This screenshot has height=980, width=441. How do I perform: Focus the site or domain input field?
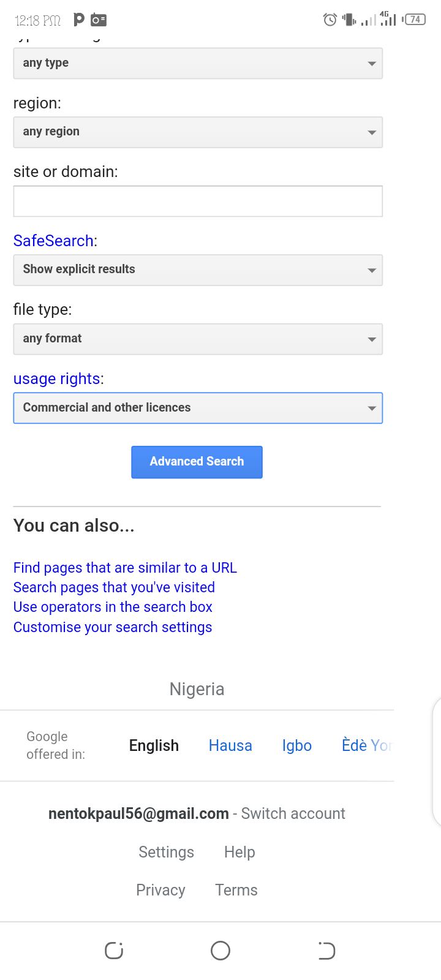pos(198,201)
